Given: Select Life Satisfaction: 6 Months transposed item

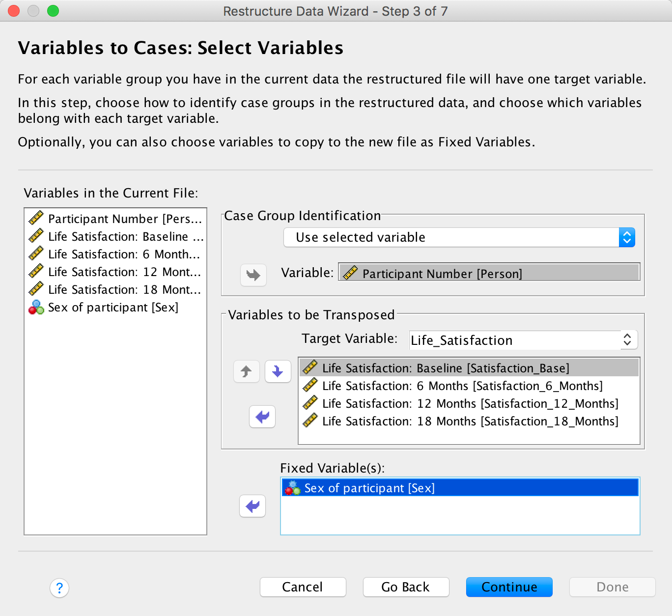Looking at the screenshot, I should point(462,386).
